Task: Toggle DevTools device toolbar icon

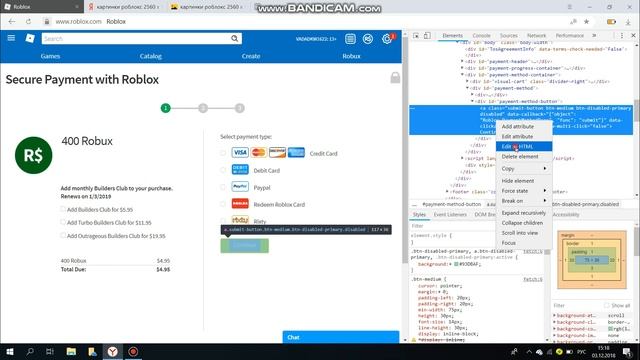Action: (427, 36)
